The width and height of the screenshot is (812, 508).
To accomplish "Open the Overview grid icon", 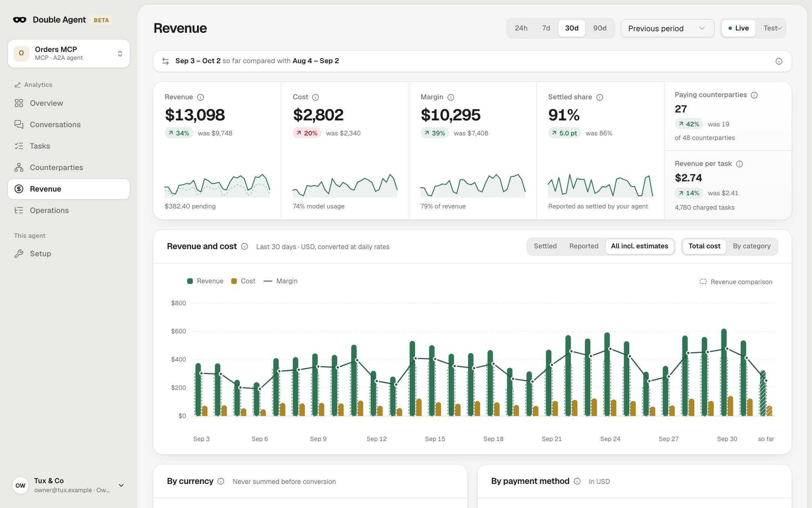I will (x=19, y=103).
